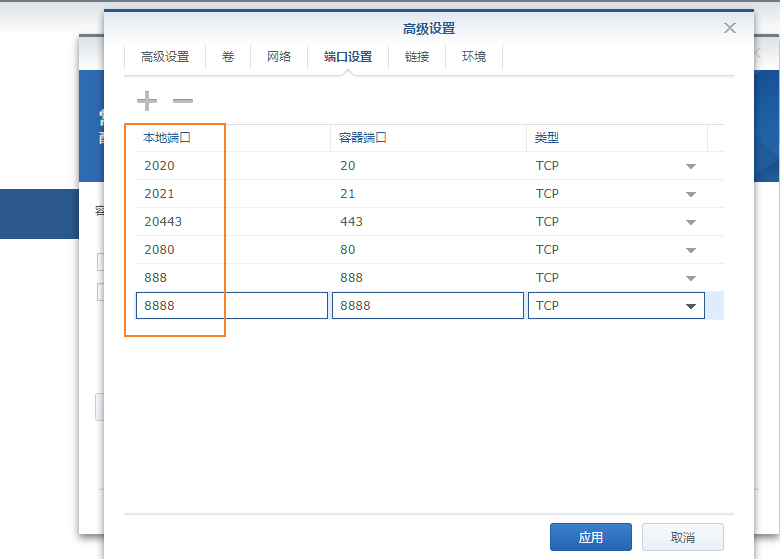
Task: Click the 取消 button
Action: pyautogui.click(x=682, y=537)
